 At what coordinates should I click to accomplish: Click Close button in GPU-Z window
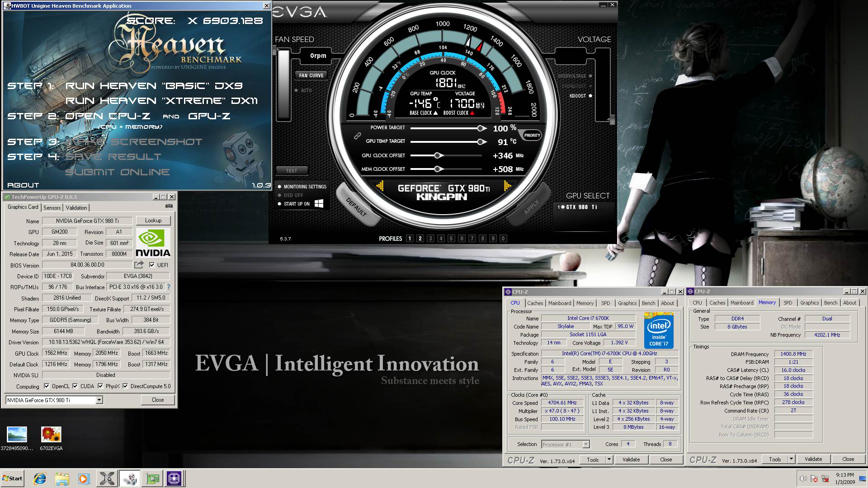click(x=158, y=400)
